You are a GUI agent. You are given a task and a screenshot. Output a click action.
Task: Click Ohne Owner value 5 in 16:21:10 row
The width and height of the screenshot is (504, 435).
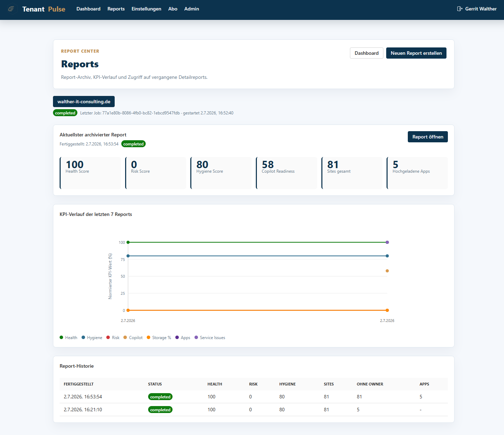coord(358,410)
